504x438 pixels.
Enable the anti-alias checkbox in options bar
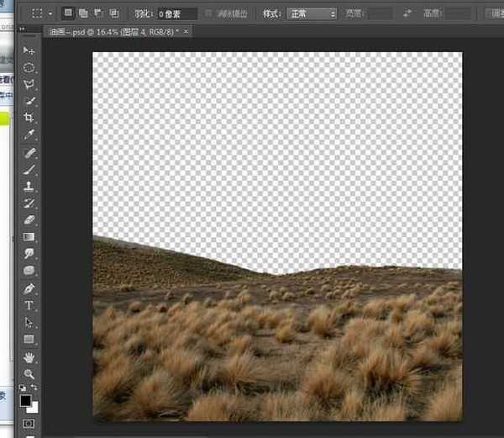(x=209, y=13)
